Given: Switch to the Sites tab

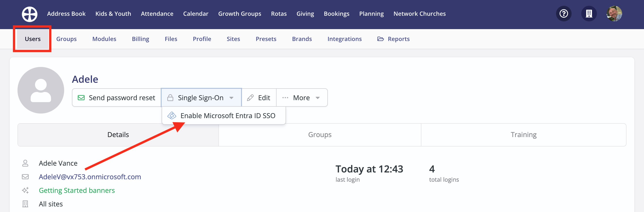Looking at the screenshot, I should (x=233, y=39).
